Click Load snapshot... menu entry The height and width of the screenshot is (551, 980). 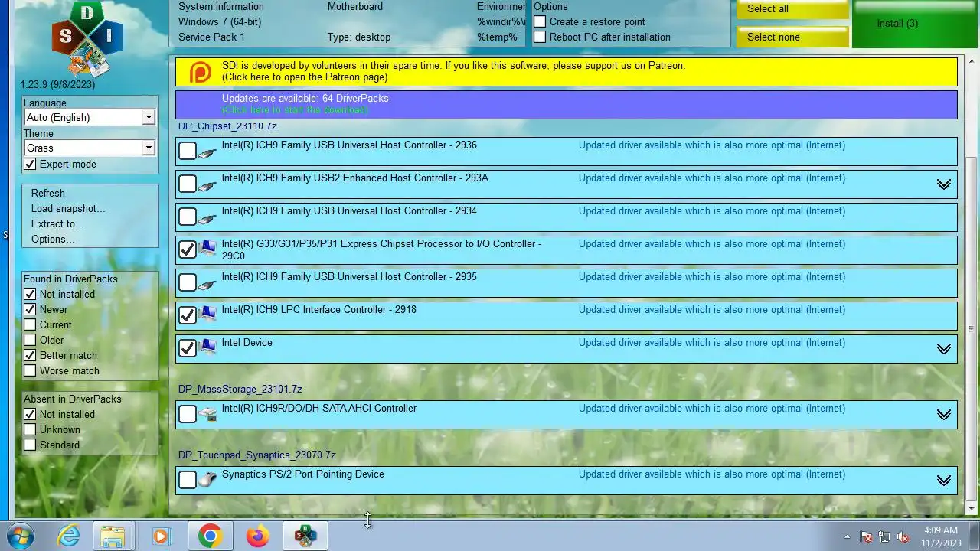(68, 208)
